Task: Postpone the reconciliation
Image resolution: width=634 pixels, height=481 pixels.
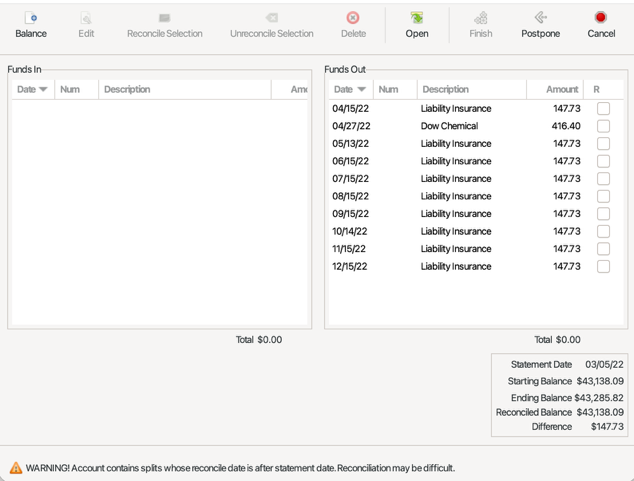Action: tap(540, 18)
